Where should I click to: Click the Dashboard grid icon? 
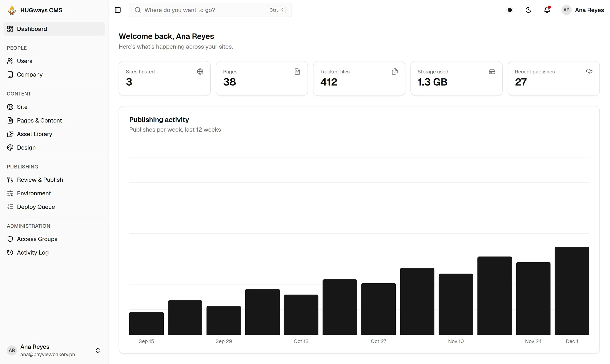pyautogui.click(x=10, y=29)
